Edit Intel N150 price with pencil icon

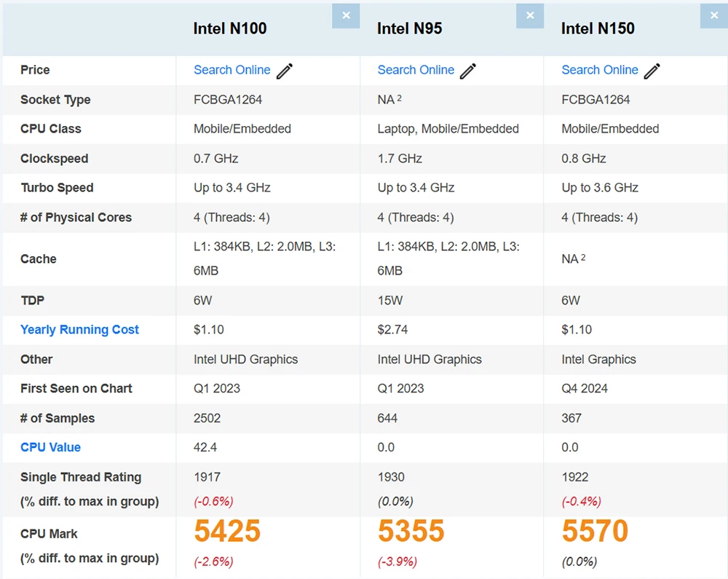(652, 71)
